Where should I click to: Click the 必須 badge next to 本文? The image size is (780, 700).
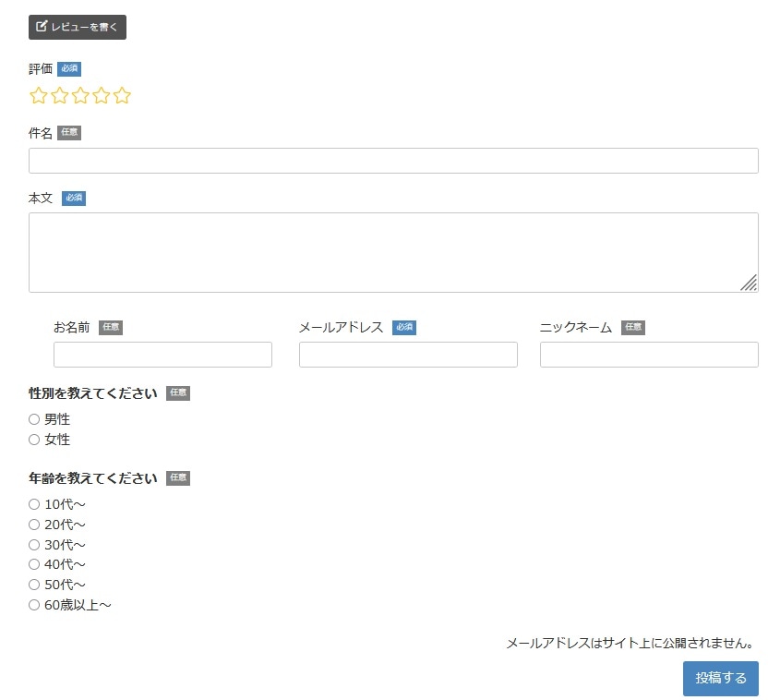coord(74,198)
